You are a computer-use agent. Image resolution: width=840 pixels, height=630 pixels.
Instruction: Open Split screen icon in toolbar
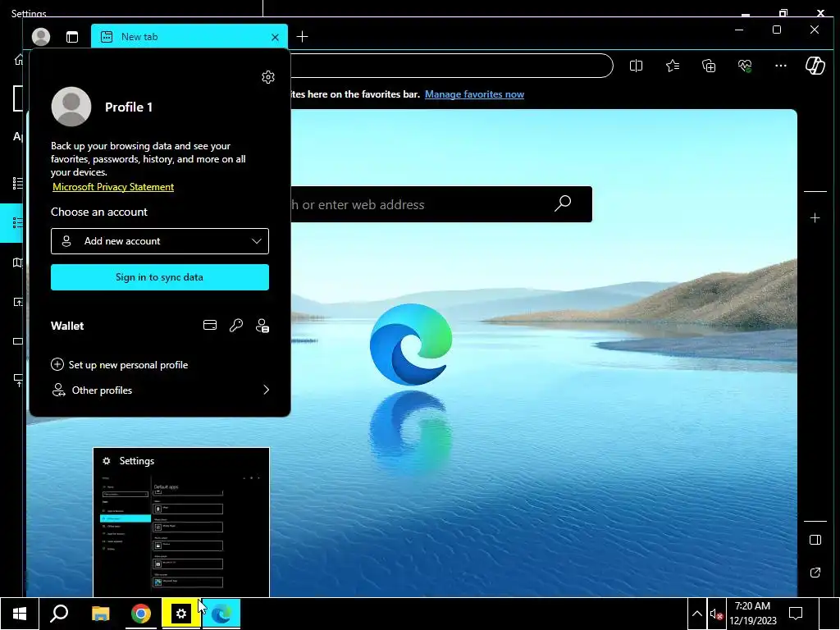point(636,66)
